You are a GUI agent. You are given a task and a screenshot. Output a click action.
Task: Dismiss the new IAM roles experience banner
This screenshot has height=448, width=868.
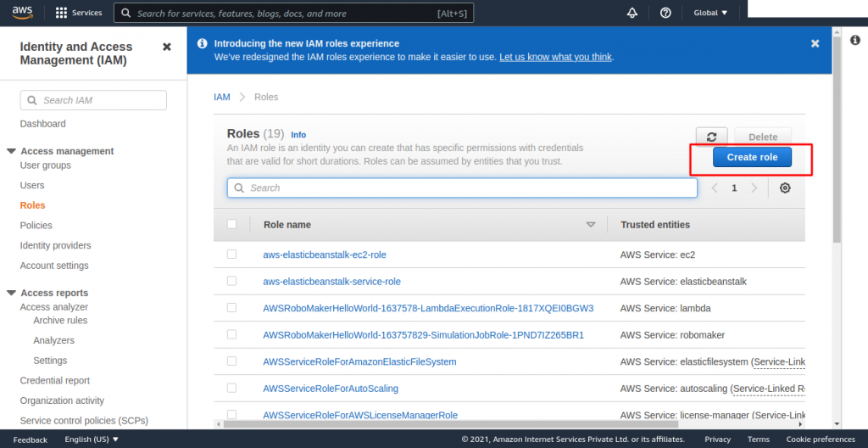(815, 43)
